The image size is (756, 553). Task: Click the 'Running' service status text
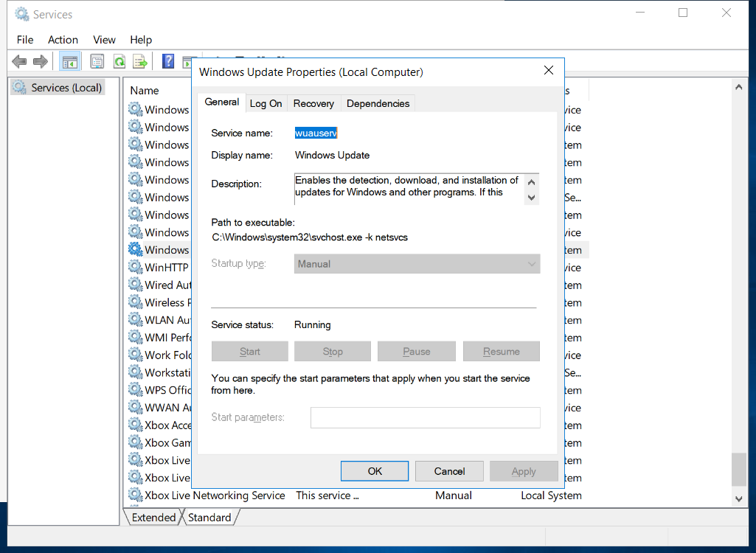click(x=313, y=325)
